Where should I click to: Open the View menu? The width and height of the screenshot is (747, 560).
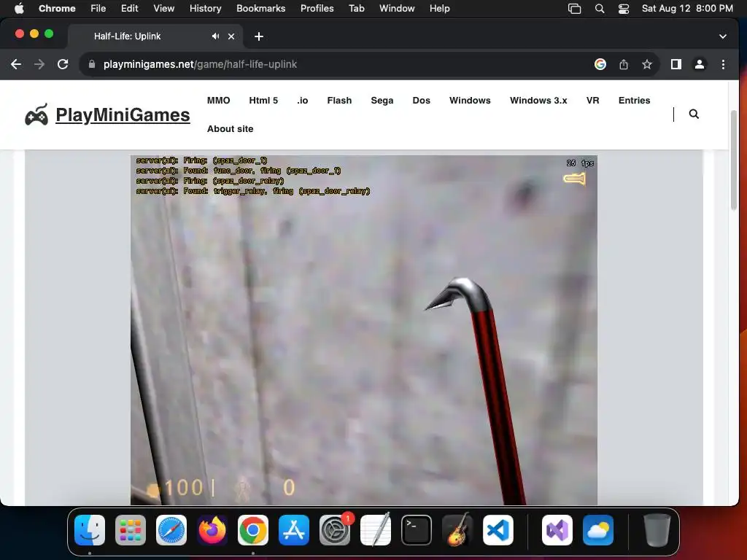pos(163,9)
